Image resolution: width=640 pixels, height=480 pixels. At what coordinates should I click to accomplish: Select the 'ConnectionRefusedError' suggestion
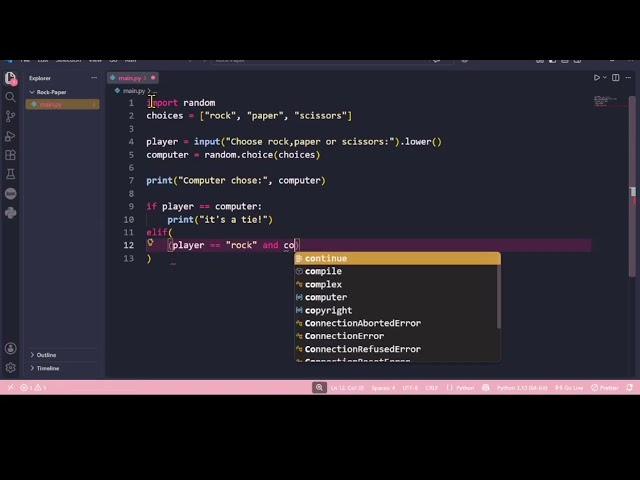pos(396,349)
